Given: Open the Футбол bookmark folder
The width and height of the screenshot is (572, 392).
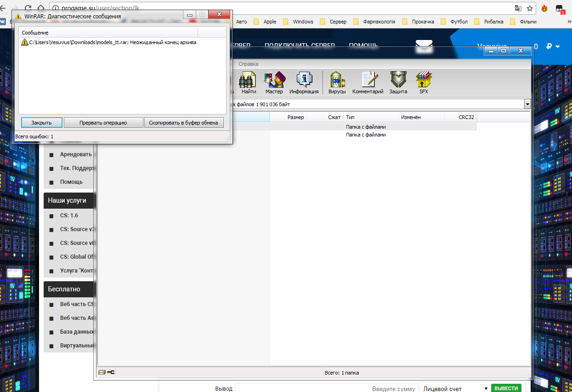Looking at the screenshot, I should tap(454, 22).
